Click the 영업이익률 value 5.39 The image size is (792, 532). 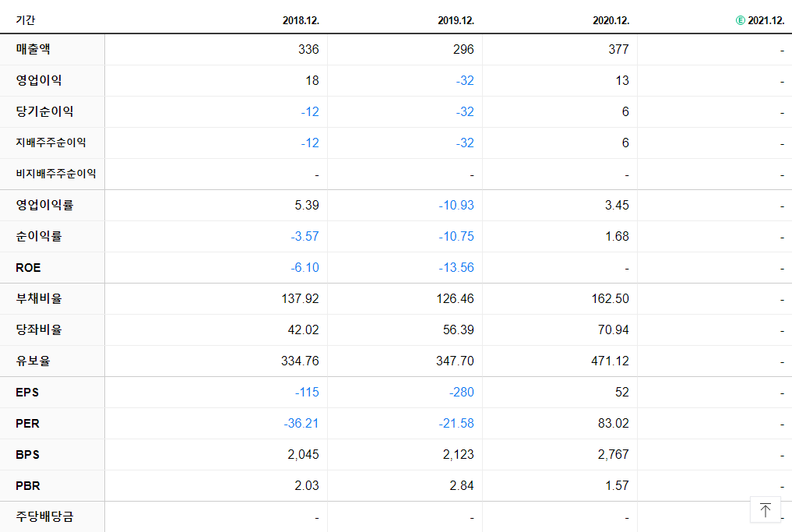coord(307,206)
